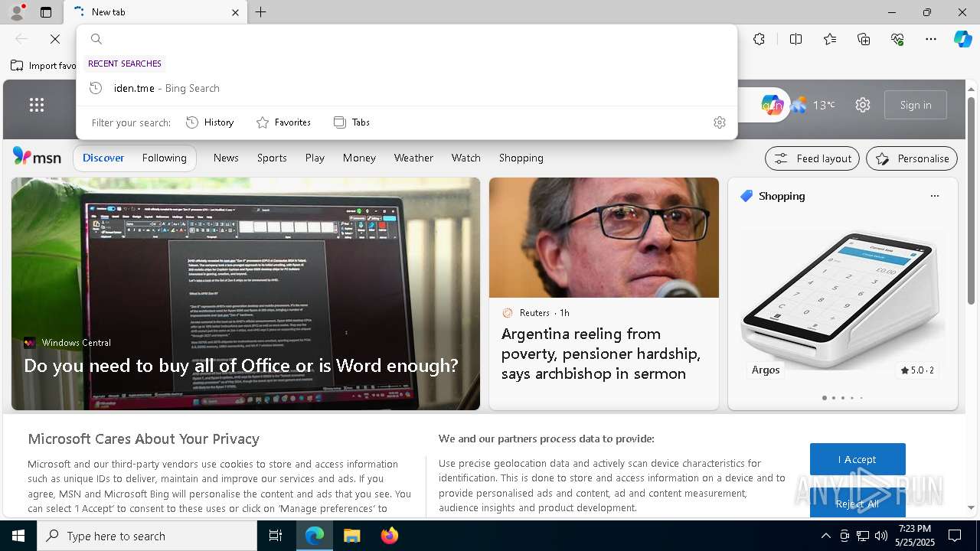Click the Personalise button

[912, 158]
